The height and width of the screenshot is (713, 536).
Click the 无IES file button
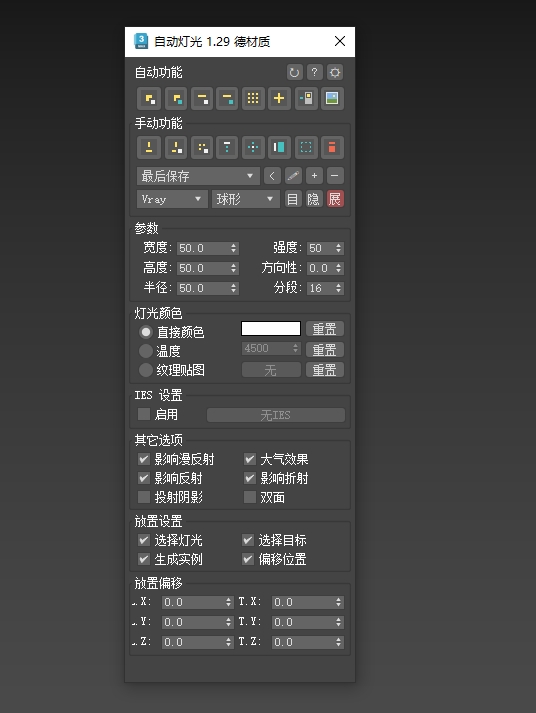(276, 415)
